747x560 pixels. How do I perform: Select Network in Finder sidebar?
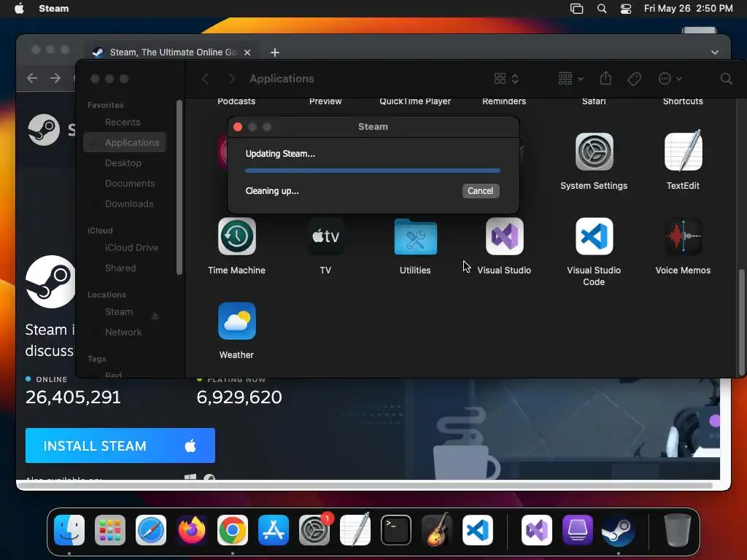click(125, 332)
